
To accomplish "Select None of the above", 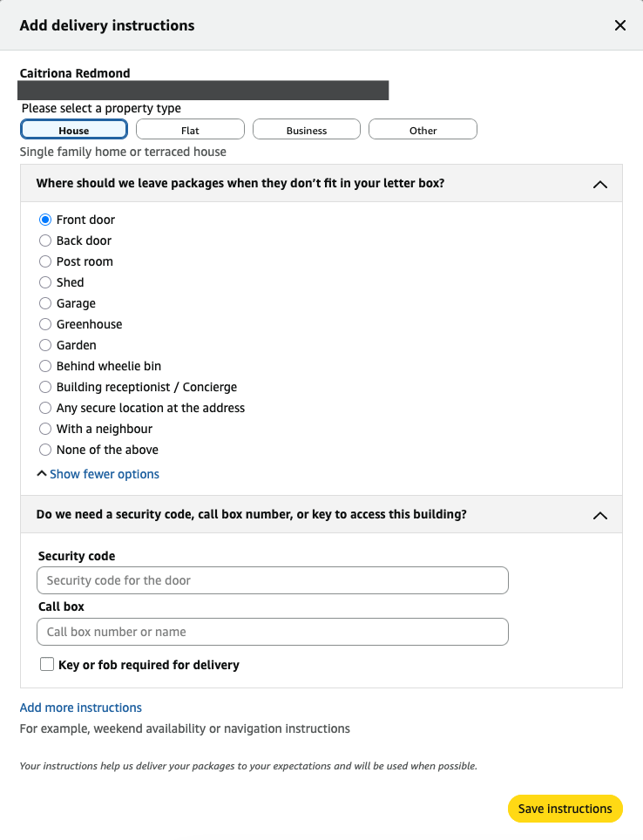I will pyautogui.click(x=44, y=449).
